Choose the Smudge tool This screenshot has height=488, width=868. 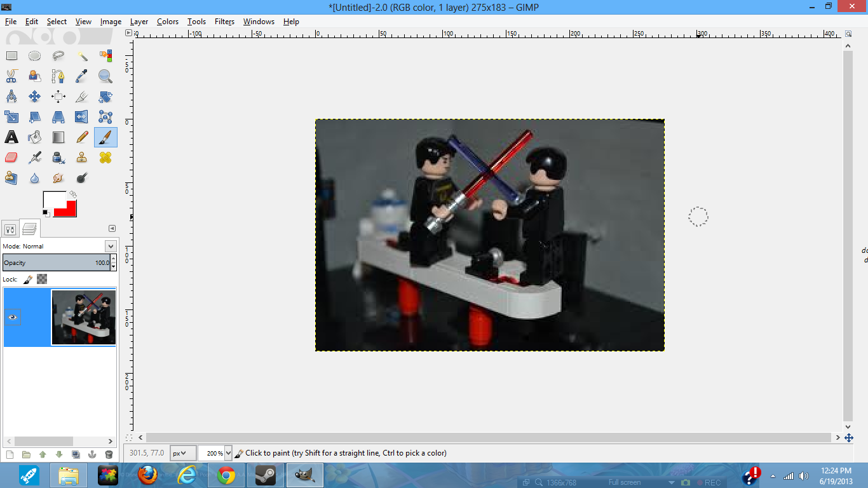[x=58, y=178]
